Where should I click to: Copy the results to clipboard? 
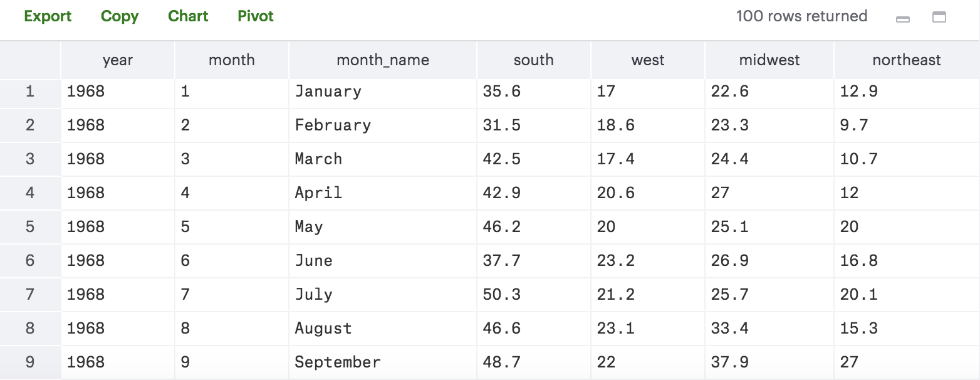(x=120, y=16)
